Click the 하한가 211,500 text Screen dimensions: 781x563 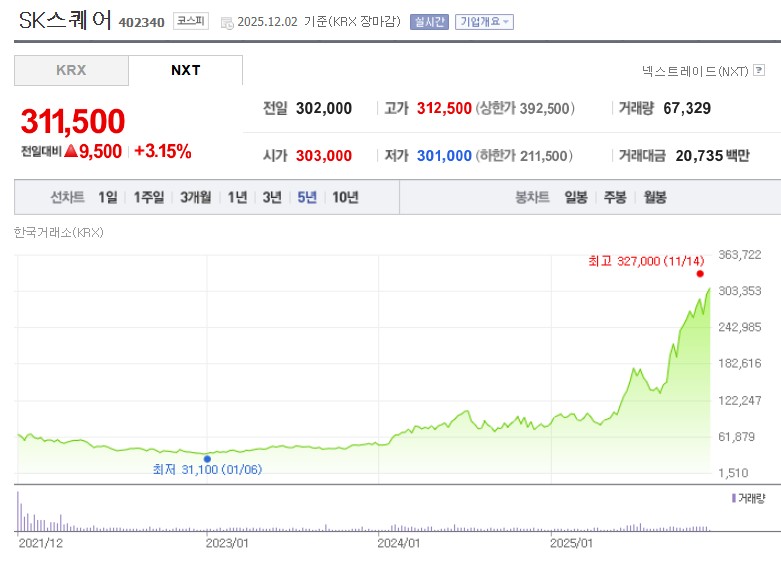524,156
